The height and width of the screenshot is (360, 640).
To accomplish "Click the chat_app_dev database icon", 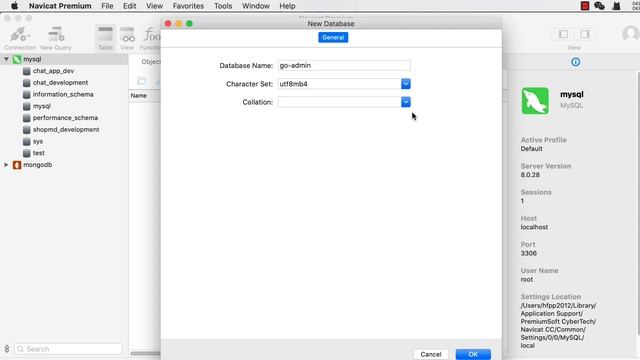I will (x=27, y=71).
